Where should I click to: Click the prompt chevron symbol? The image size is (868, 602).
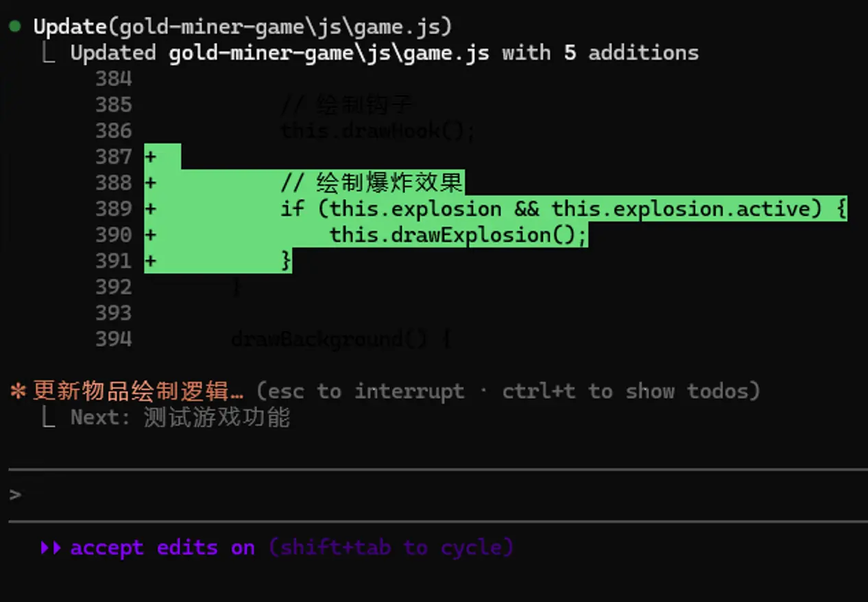click(x=15, y=494)
